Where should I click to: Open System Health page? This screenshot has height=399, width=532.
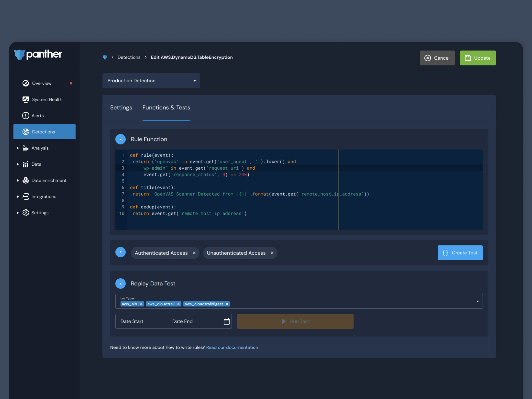(x=45, y=99)
